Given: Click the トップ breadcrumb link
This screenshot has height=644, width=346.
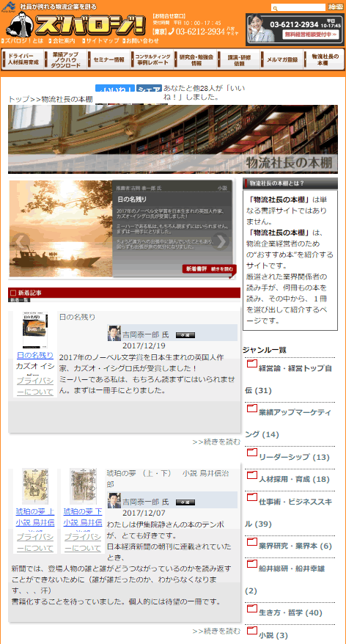Looking at the screenshot, I should point(18,100).
